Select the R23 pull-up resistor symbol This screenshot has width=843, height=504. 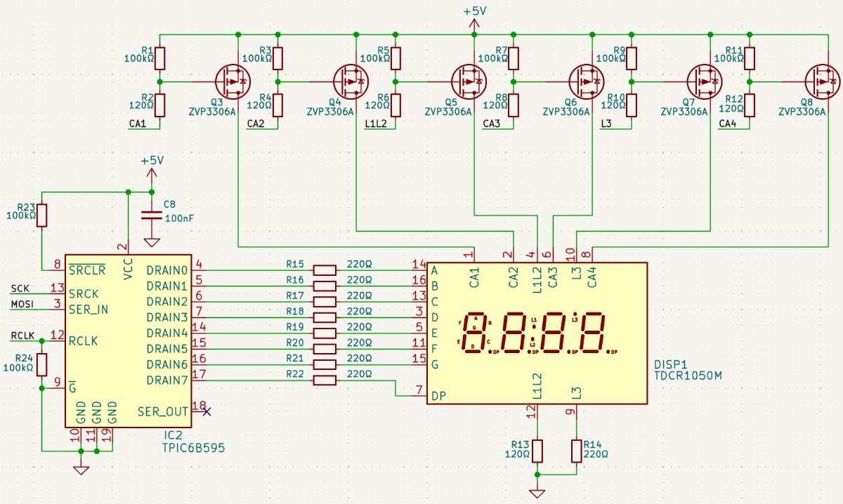tap(42, 215)
